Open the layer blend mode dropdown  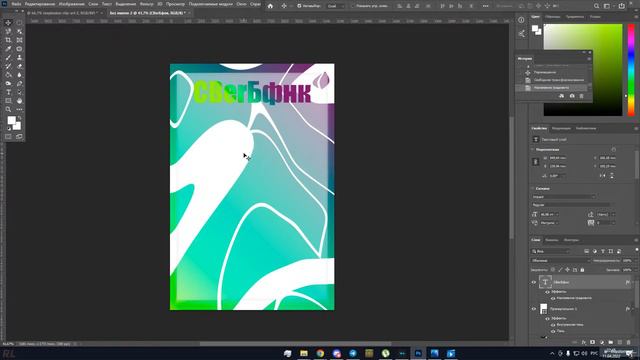coord(561,260)
